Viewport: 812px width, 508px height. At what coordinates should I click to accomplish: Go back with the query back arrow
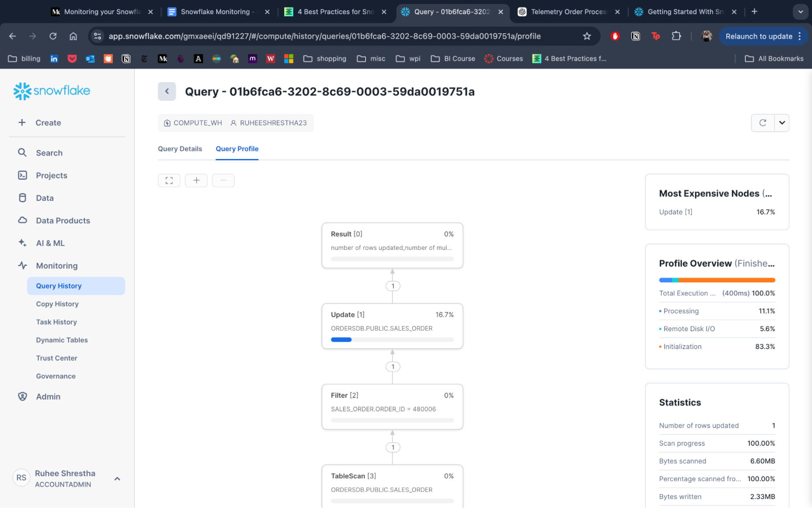point(167,91)
